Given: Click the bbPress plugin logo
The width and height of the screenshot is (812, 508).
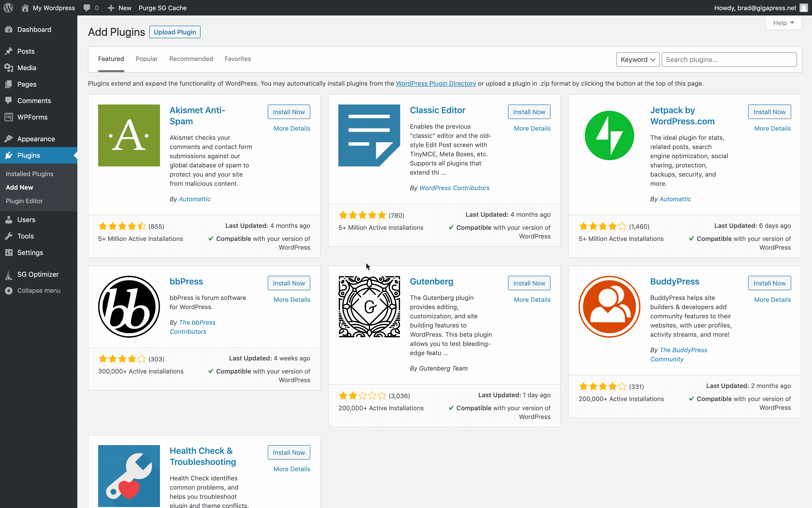Looking at the screenshot, I should click(x=129, y=307).
